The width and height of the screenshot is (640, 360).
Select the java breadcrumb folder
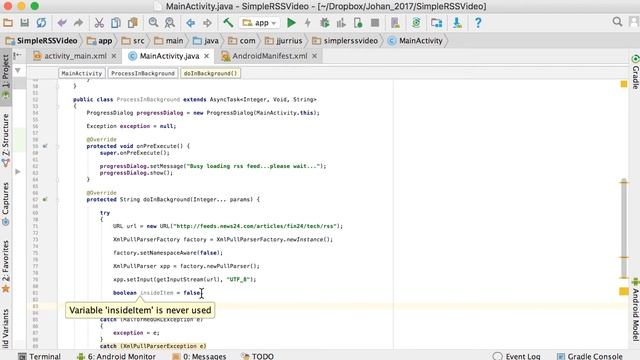tap(206, 41)
